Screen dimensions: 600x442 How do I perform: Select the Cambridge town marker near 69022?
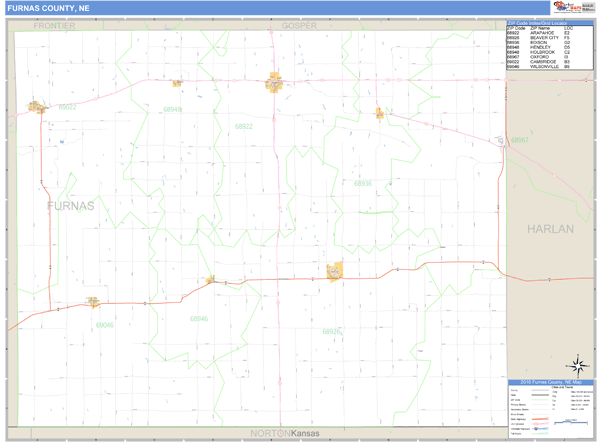click(38, 106)
